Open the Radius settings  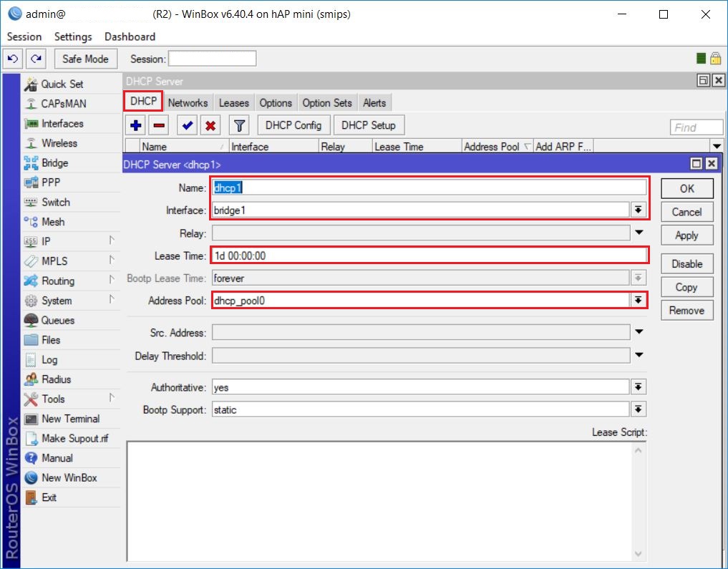[56, 379]
